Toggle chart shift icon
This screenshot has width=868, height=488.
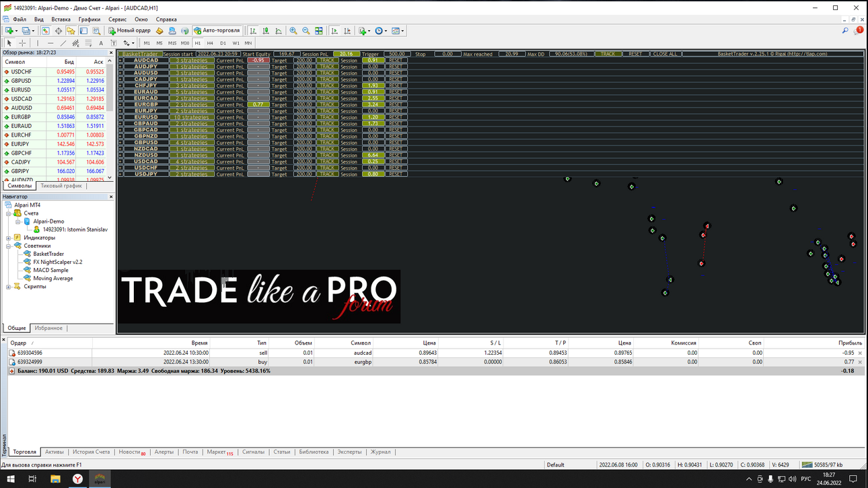(x=348, y=30)
